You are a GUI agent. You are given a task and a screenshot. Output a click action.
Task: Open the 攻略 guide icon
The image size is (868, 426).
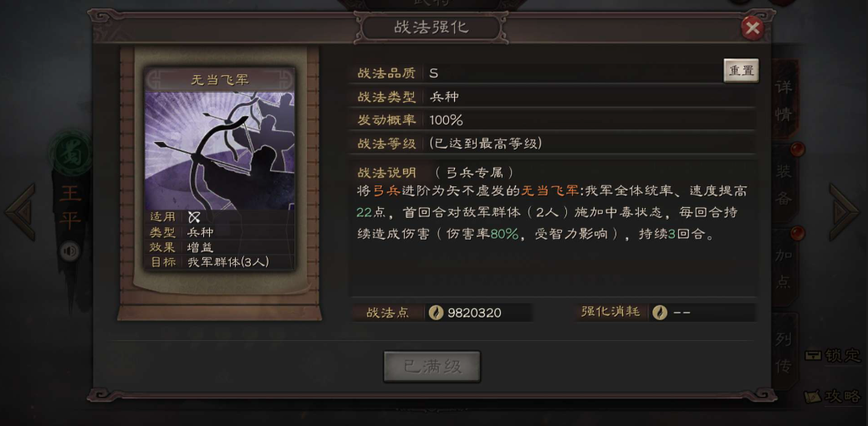tap(833, 396)
